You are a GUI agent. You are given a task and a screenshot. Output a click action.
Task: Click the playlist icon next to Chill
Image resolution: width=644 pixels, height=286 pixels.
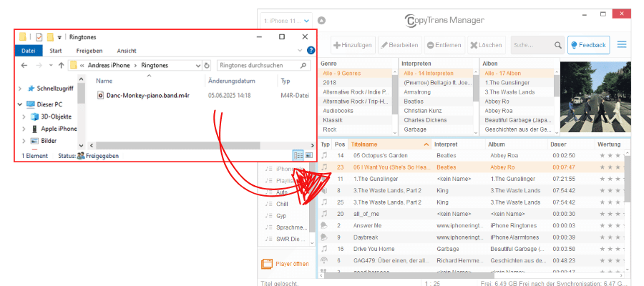click(268, 204)
